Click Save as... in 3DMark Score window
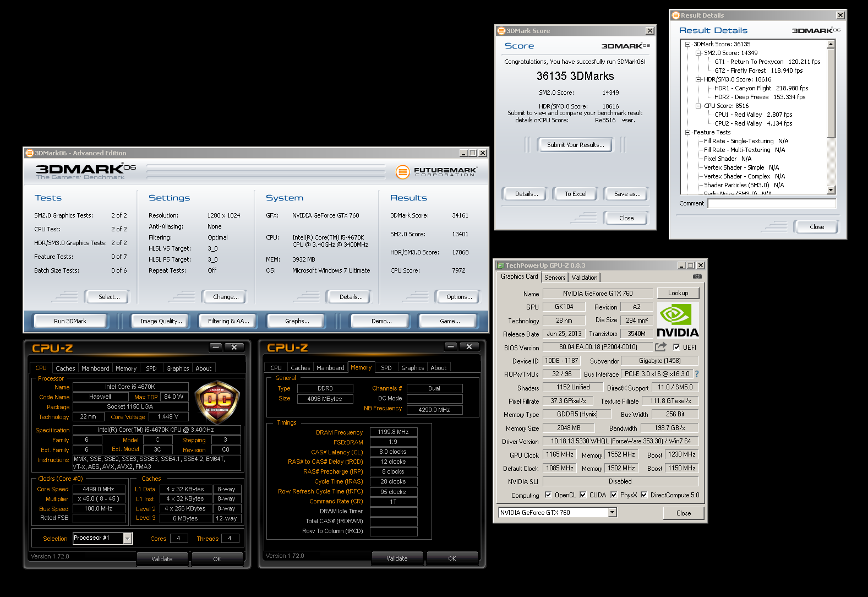868x597 pixels. click(627, 194)
